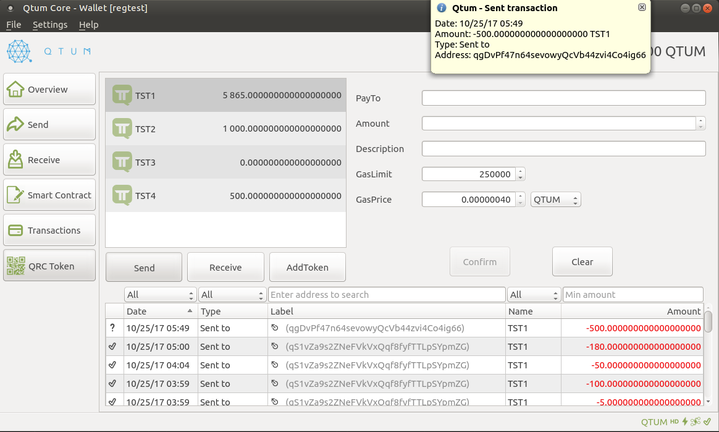Open the Overview page
Screen dimensions: 719x432
pos(50,89)
